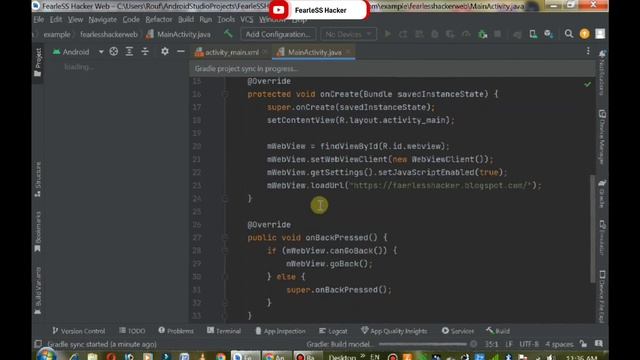Open the Build tool window
This screenshot has height=360, width=640.
(498, 331)
